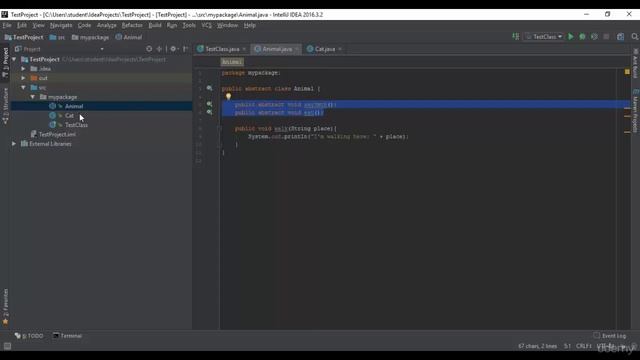Click Animal in navigation breadcrumb
The image size is (640, 360).
pos(129,37)
